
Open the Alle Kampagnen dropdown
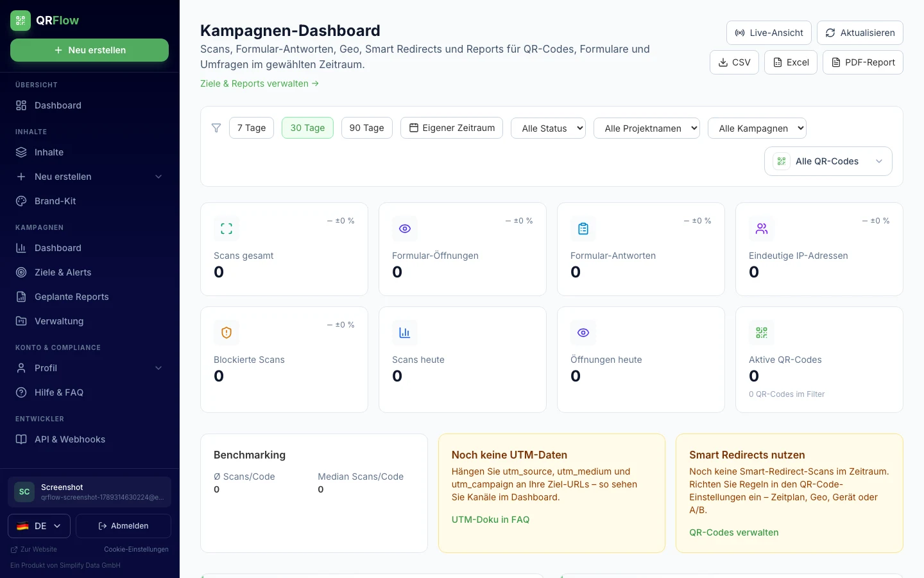pyautogui.click(x=757, y=128)
